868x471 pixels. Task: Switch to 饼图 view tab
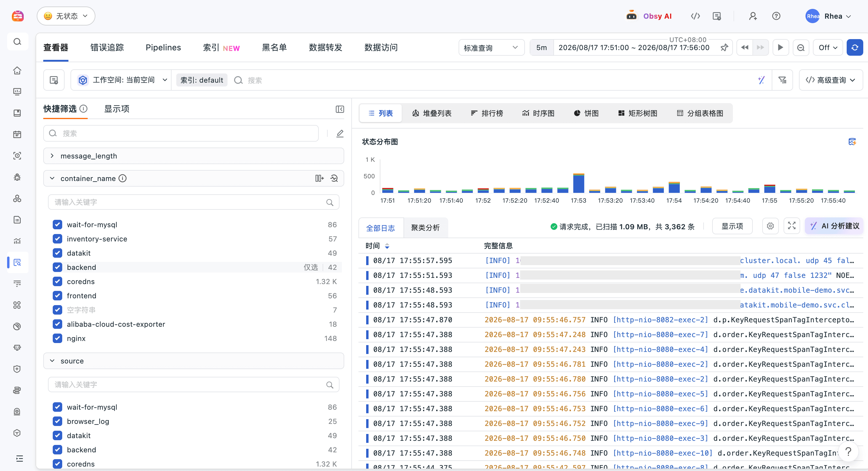pos(586,113)
